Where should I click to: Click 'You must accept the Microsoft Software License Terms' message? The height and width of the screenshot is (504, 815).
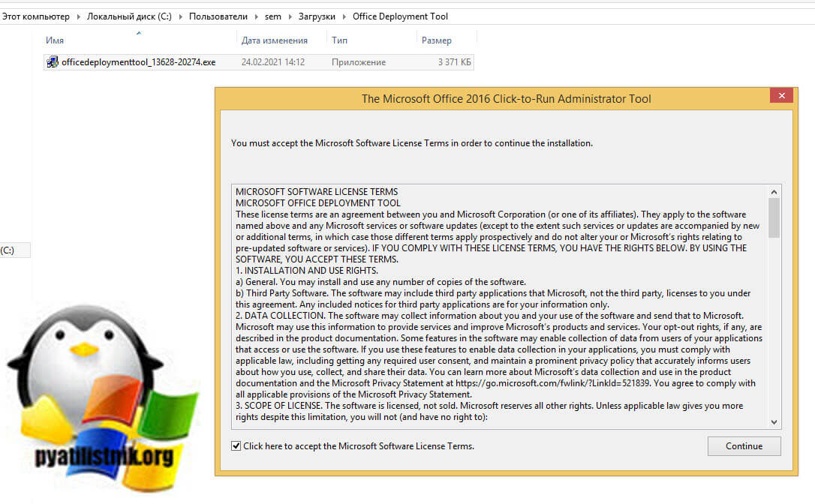tap(412, 143)
